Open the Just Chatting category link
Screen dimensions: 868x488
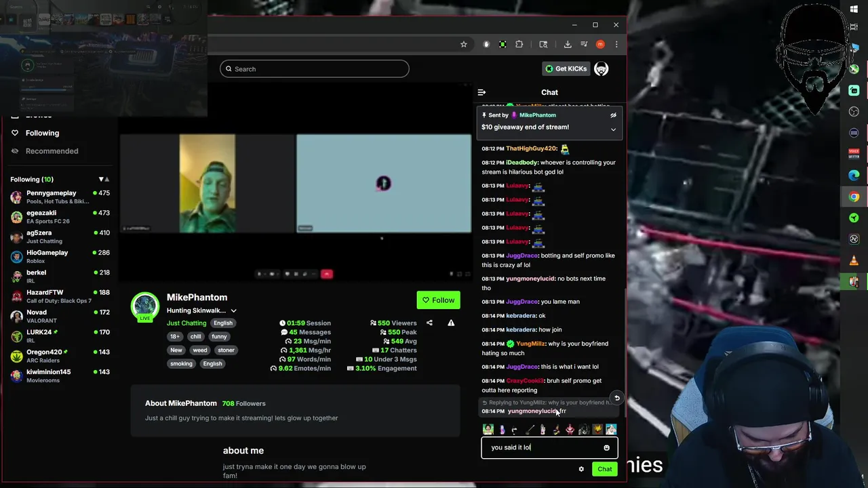point(186,323)
